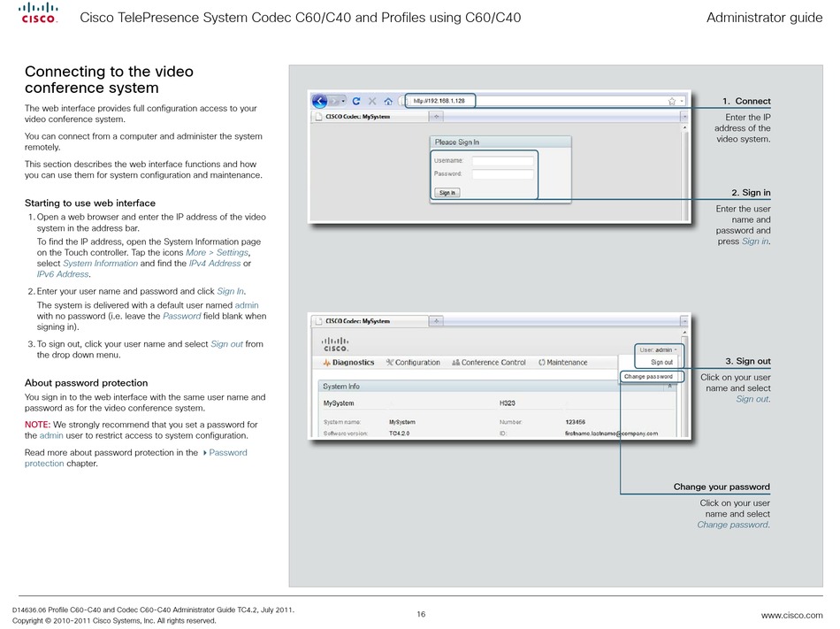
Task: Click the number value 123456
Action: point(576,422)
